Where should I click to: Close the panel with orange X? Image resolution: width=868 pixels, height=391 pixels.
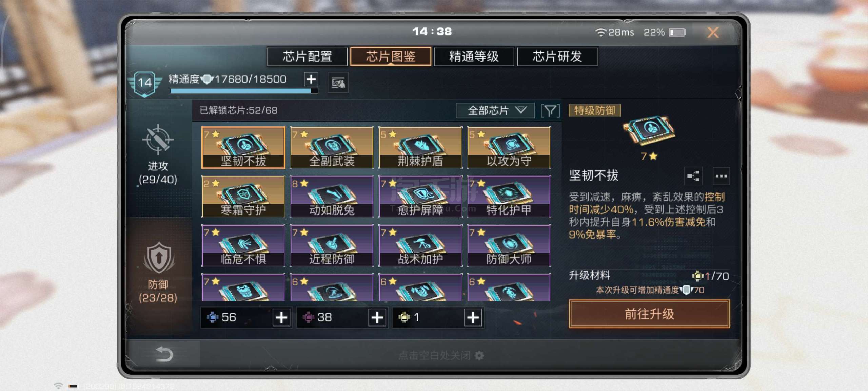point(713,32)
